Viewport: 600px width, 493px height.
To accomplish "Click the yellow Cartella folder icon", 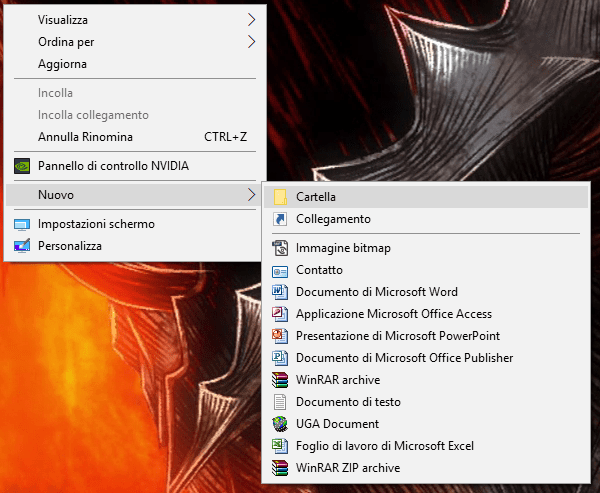I will (x=280, y=197).
